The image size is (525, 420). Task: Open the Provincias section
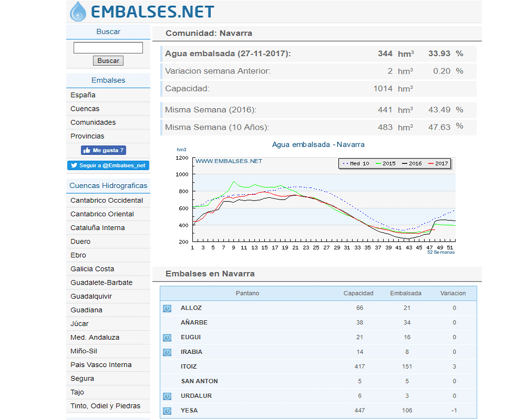point(87,136)
